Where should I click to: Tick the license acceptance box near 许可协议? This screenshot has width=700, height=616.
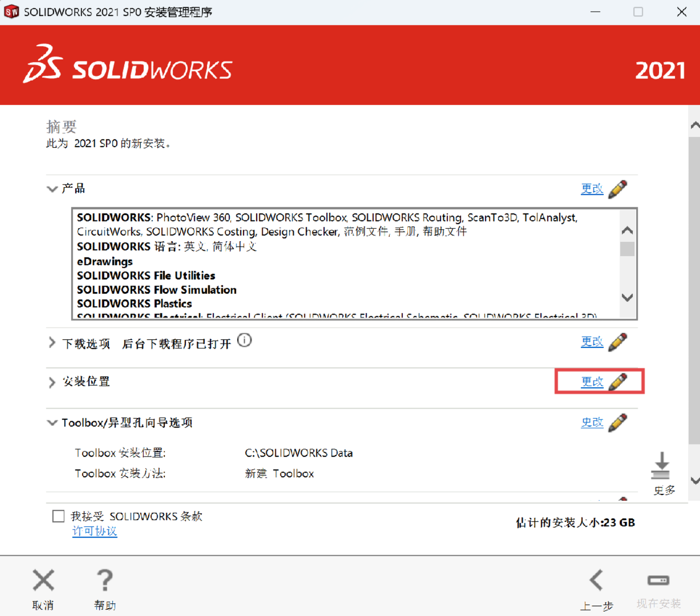[58, 516]
